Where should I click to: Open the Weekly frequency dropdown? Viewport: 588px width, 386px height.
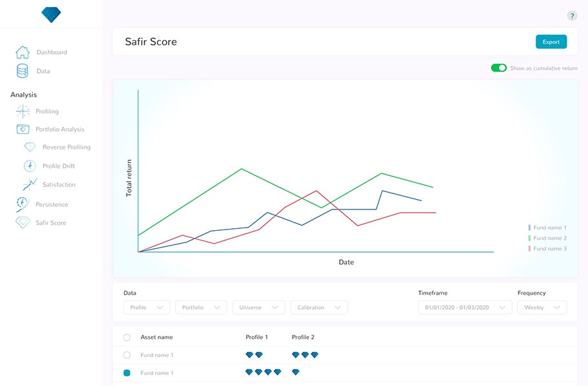click(x=541, y=308)
